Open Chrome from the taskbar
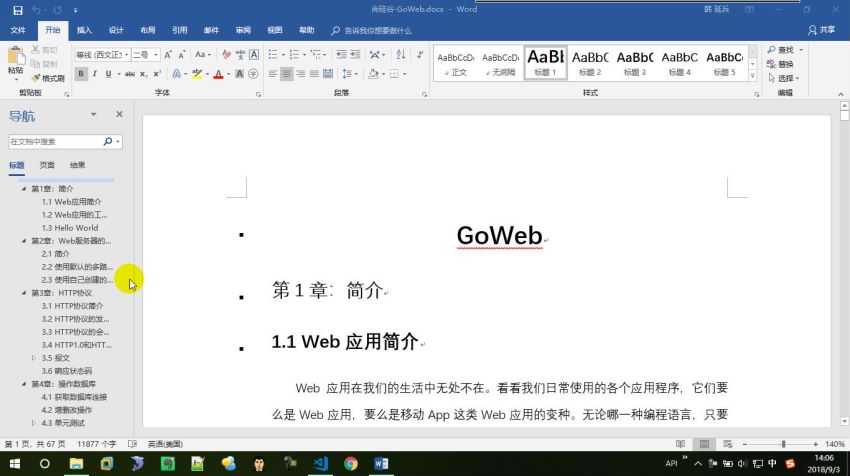 tap(351, 464)
